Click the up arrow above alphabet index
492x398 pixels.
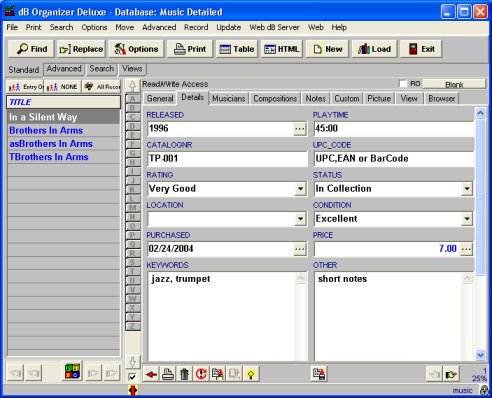132,86
